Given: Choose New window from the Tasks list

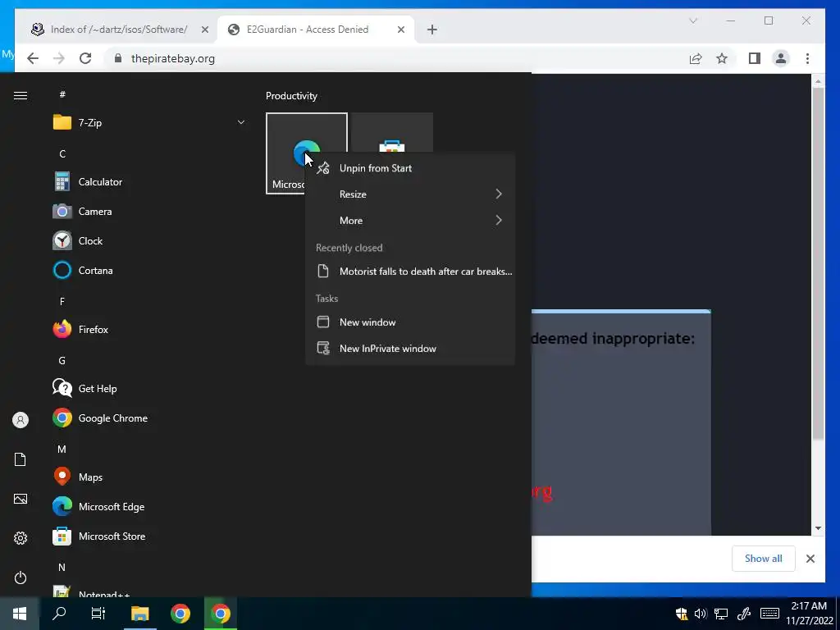Looking at the screenshot, I should click(x=410, y=322).
